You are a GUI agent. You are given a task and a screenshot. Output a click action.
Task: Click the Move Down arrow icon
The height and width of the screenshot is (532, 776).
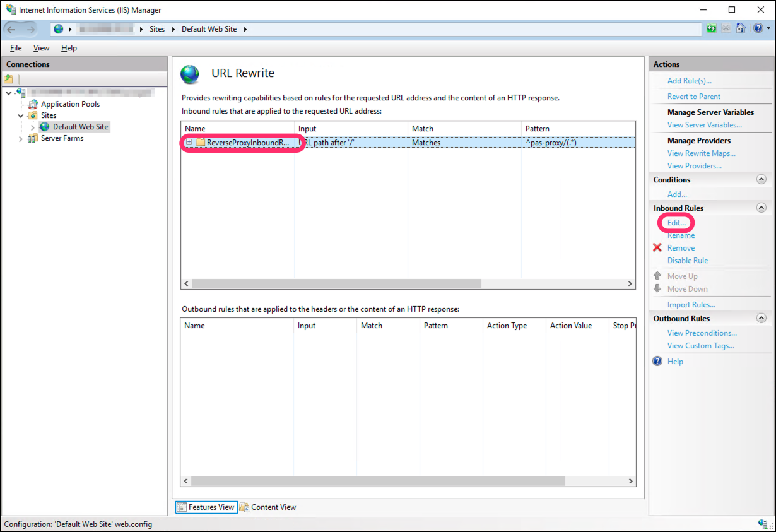(657, 288)
